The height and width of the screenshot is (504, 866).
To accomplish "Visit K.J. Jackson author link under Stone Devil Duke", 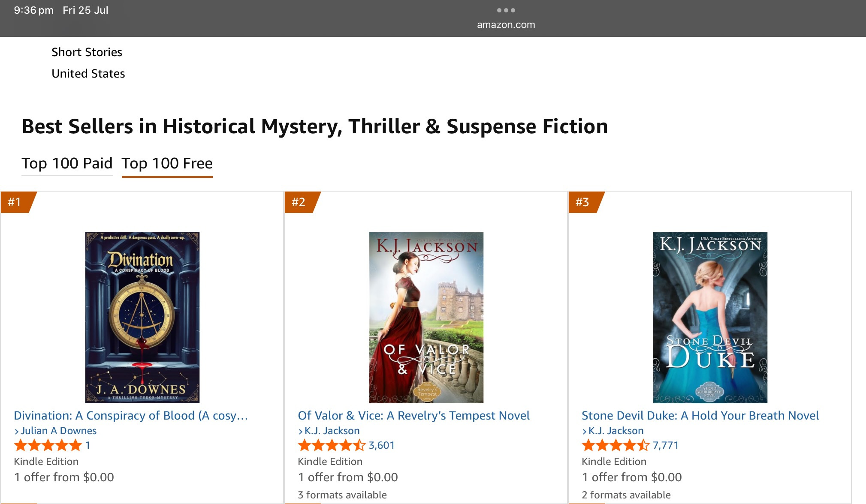I will [x=616, y=431].
